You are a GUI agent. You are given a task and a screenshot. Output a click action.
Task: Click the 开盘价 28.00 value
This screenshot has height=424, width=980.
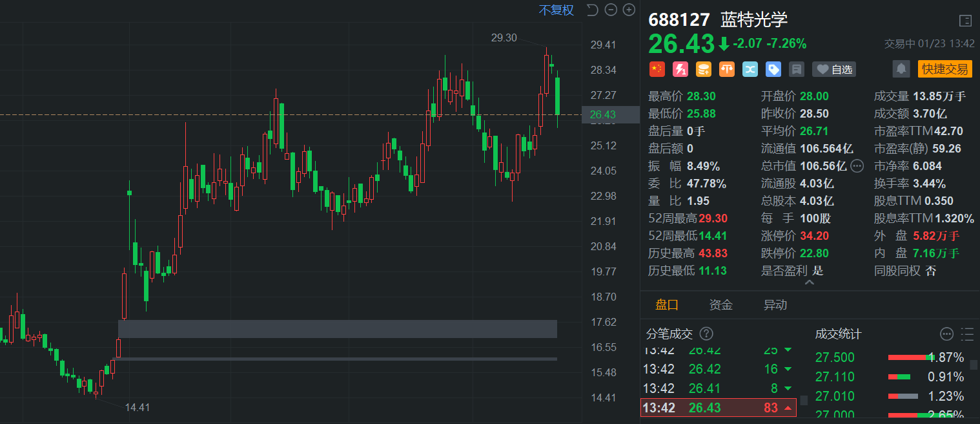pos(814,96)
